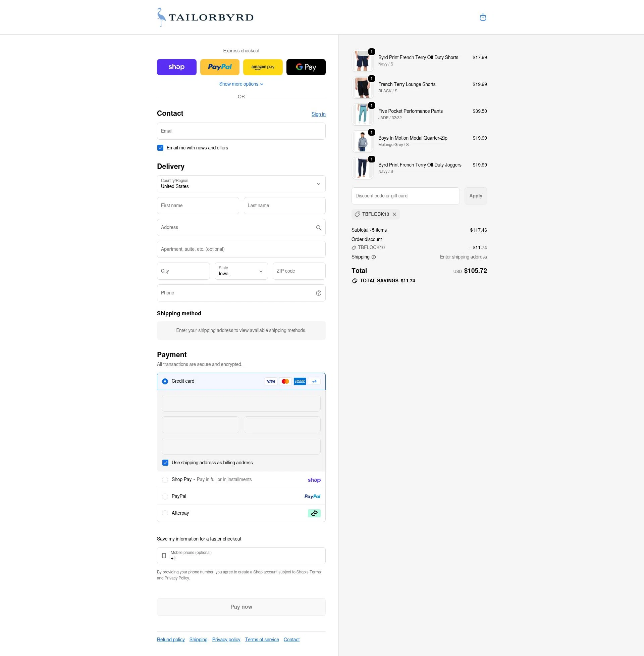Viewport: 644px width, 656px height.
Task: Click the Shop express checkout button
Action: click(176, 67)
